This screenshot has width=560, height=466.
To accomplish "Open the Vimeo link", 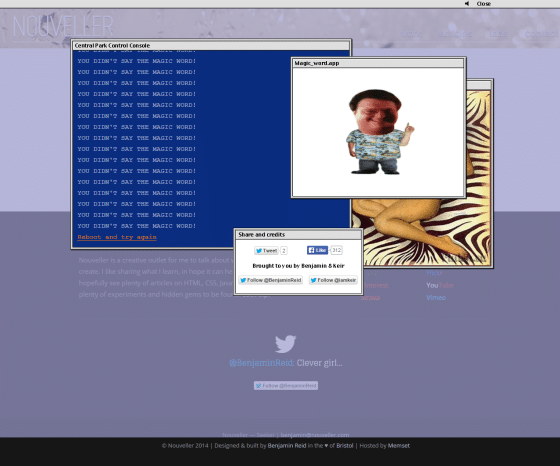I will tap(436, 297).
